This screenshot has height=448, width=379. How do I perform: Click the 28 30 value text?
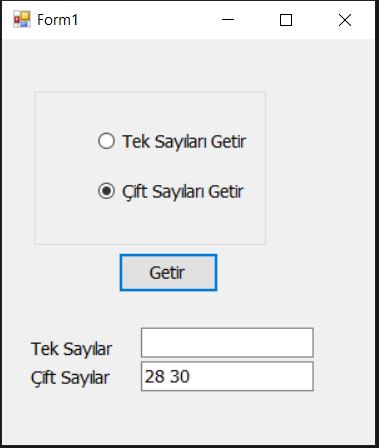click(x=167, y=376)
